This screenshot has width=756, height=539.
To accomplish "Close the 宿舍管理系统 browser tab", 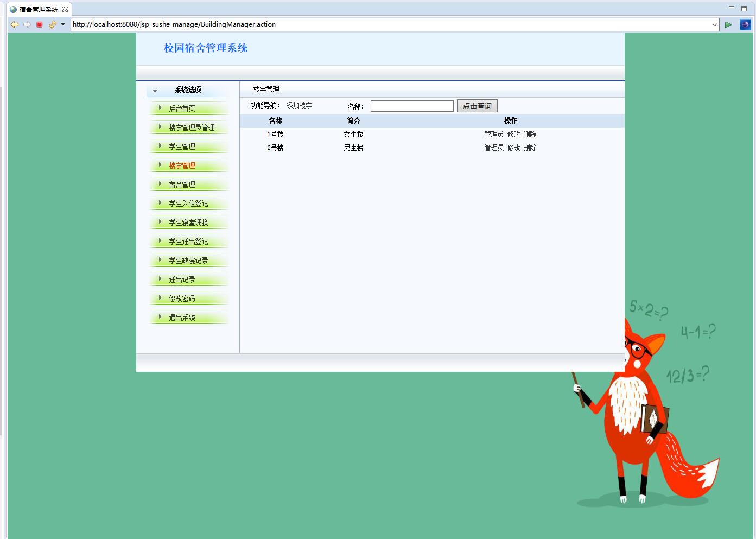I will [65, 9].
